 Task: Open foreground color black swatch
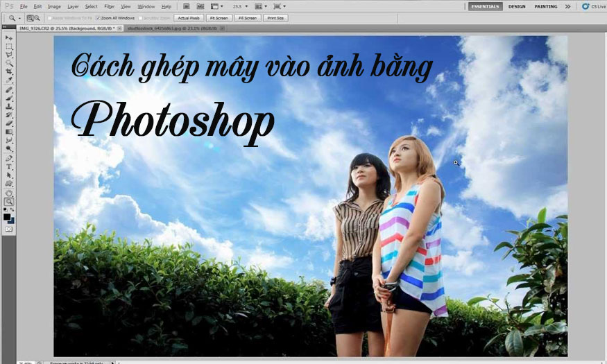click(6, 216)
